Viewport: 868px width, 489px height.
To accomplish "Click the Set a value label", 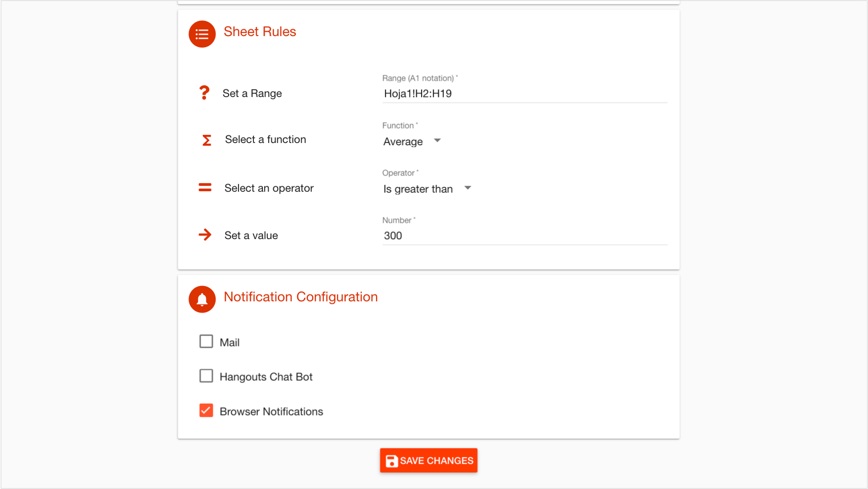I will tap(251, 236).
